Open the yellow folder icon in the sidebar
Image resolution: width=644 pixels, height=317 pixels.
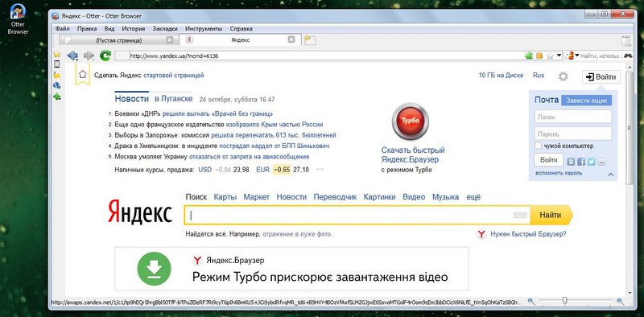[x=57, y=75]
